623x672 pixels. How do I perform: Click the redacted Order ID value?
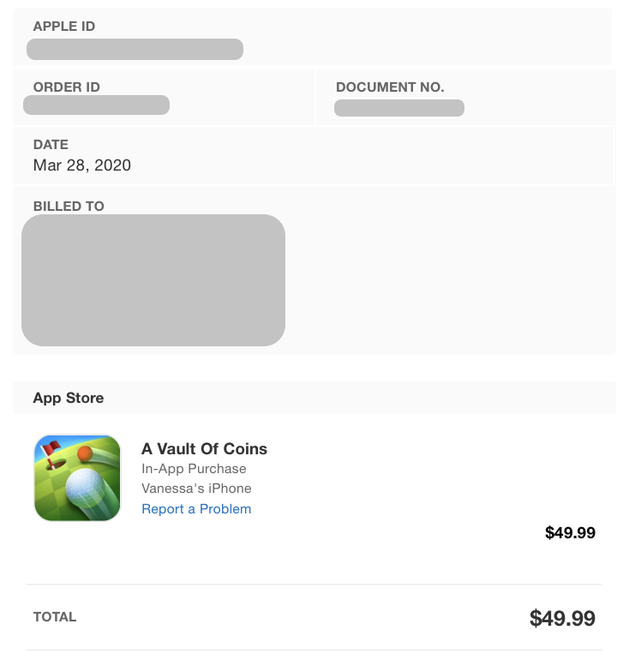pyautogui.click(x=96, y=105)
